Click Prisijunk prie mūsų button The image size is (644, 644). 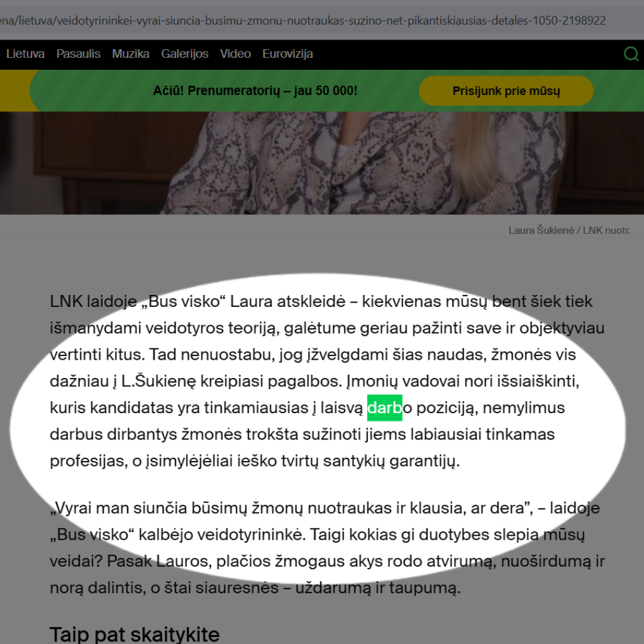click(506, 91)
